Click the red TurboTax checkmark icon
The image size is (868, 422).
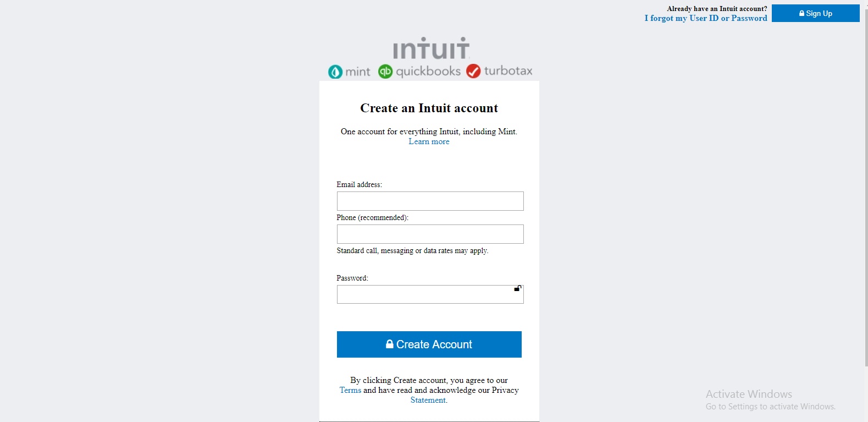(473, 71)
